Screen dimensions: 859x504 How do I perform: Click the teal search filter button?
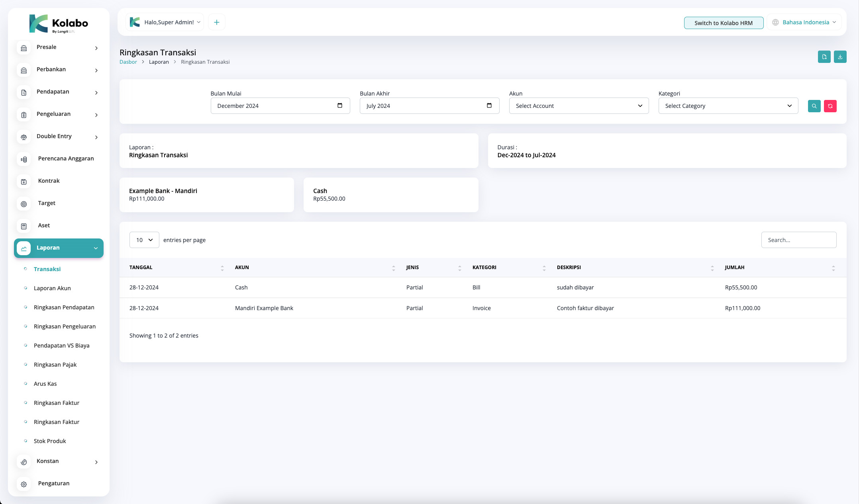(814, 106)
